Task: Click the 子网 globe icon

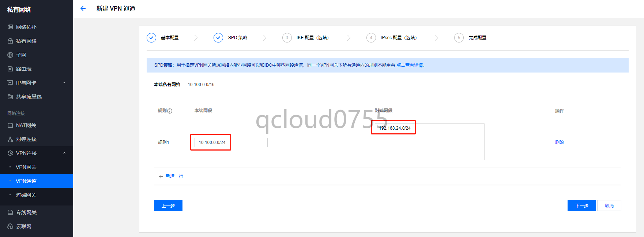Action: pyautogui.click(x=10, y=55)
